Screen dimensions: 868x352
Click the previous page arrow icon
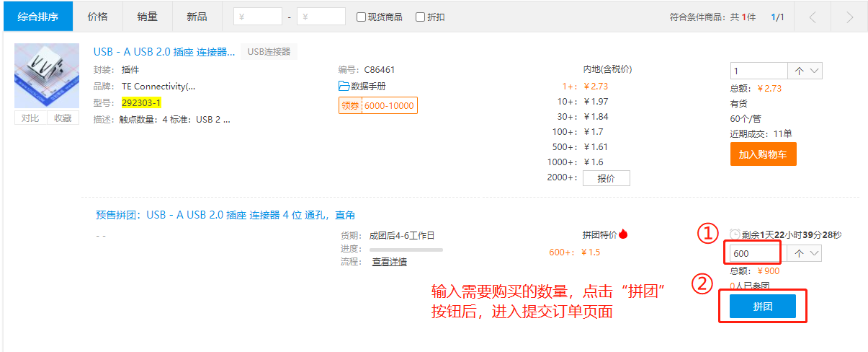coord(813,17)
